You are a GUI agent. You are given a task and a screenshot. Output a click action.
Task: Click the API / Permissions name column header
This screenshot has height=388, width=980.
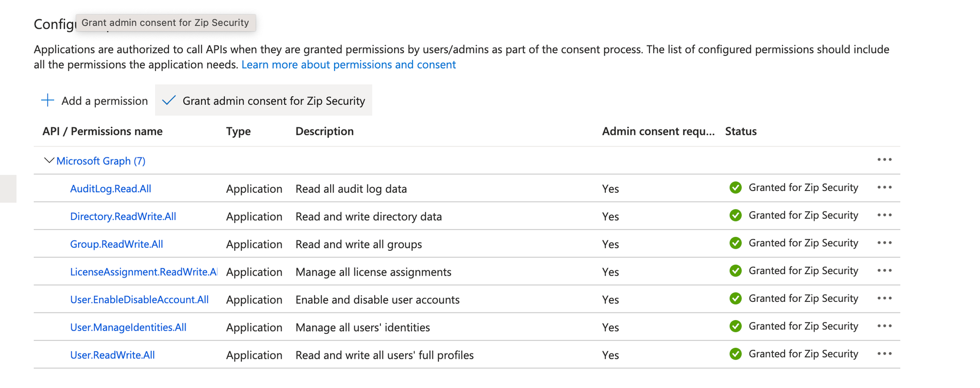[x=102, y=131]
